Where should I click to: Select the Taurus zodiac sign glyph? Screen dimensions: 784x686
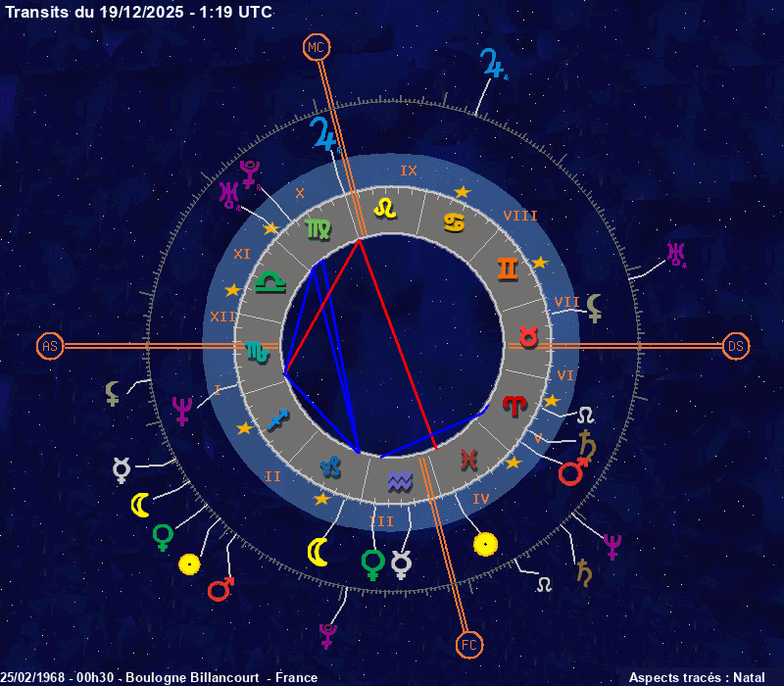[529, 337]
